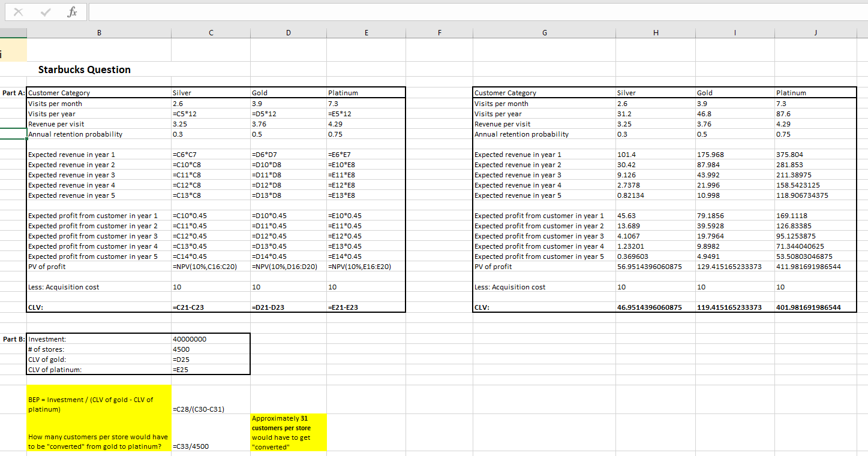Select the =NPV(10%,D16:D20) cell
868x456 pixels.
pyautogui.click(x=288, y=267)
